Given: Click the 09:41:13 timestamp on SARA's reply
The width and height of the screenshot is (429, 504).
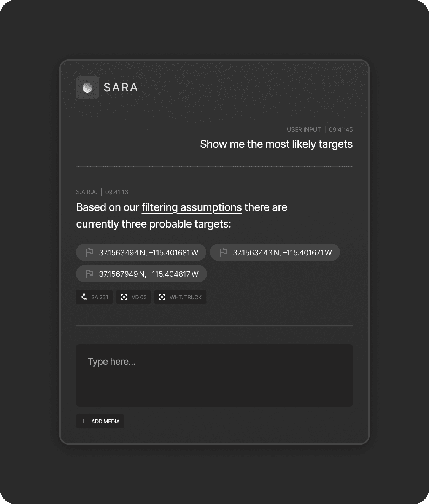Looking at the screenshot, I should [x=116, y=192].
